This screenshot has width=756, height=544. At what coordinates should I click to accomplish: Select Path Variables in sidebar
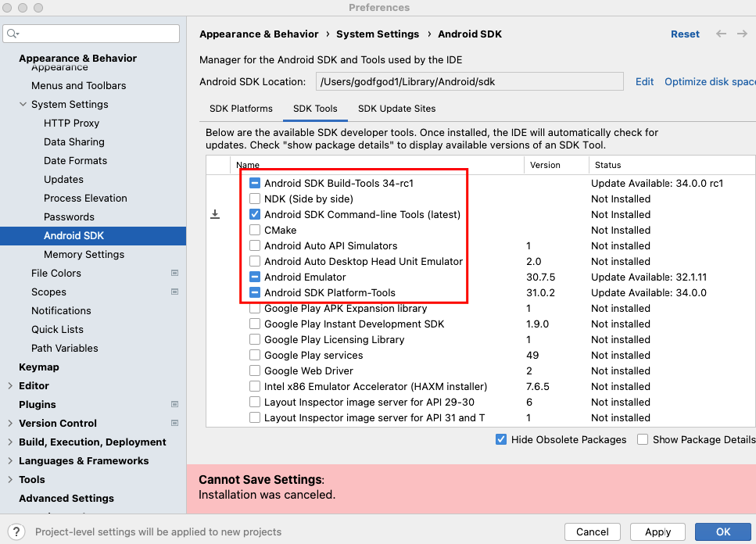65,349
